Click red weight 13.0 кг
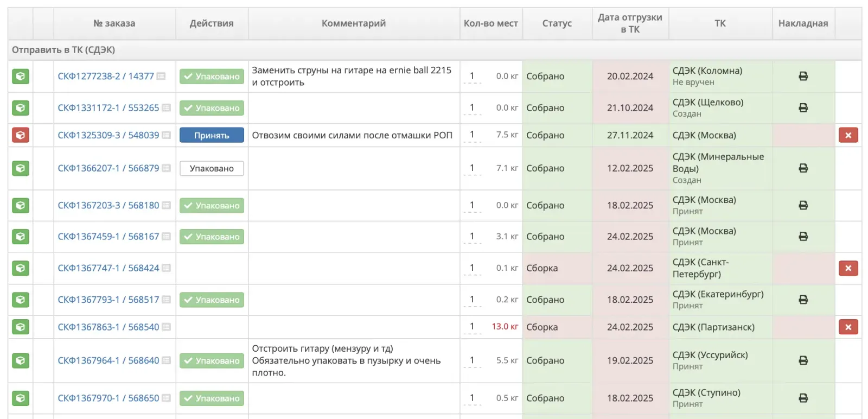This screenshot has height=419, width=868. (x=505, y=327)
